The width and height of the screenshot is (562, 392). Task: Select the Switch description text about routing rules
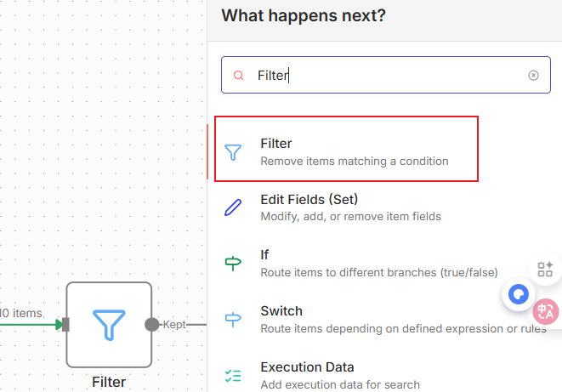point(400,328)
